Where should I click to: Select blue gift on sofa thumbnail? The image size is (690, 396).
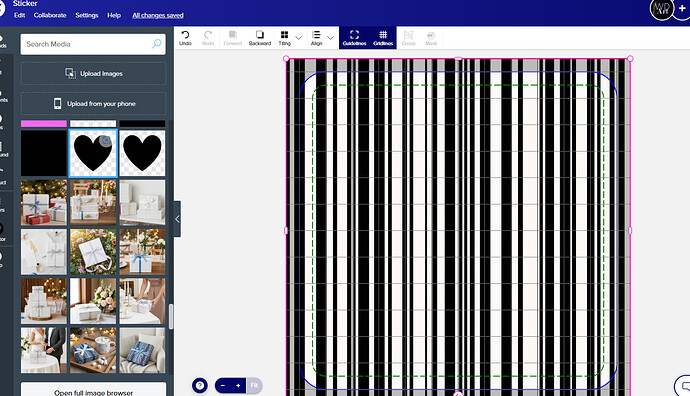[x=142, y=350]
